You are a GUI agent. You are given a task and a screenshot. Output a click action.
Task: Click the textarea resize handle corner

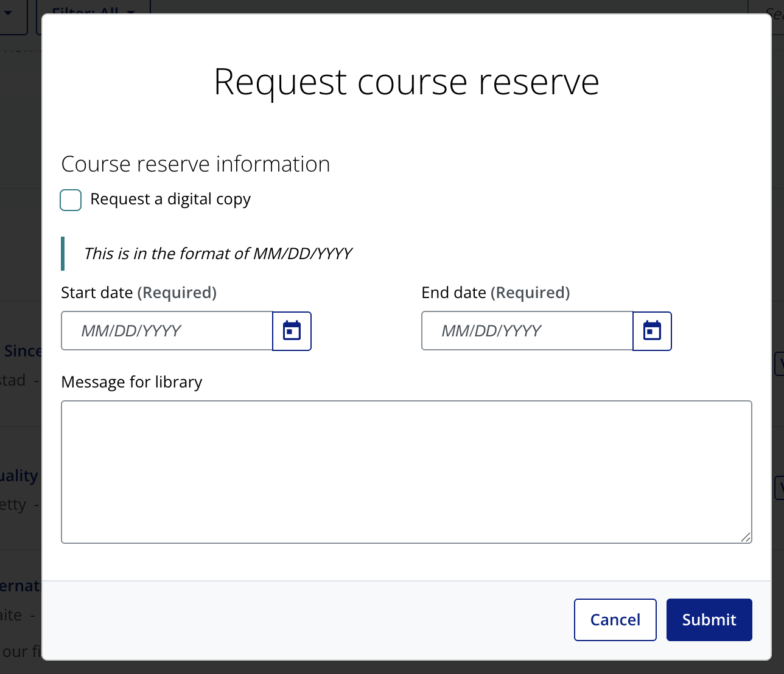coord(746,537)
